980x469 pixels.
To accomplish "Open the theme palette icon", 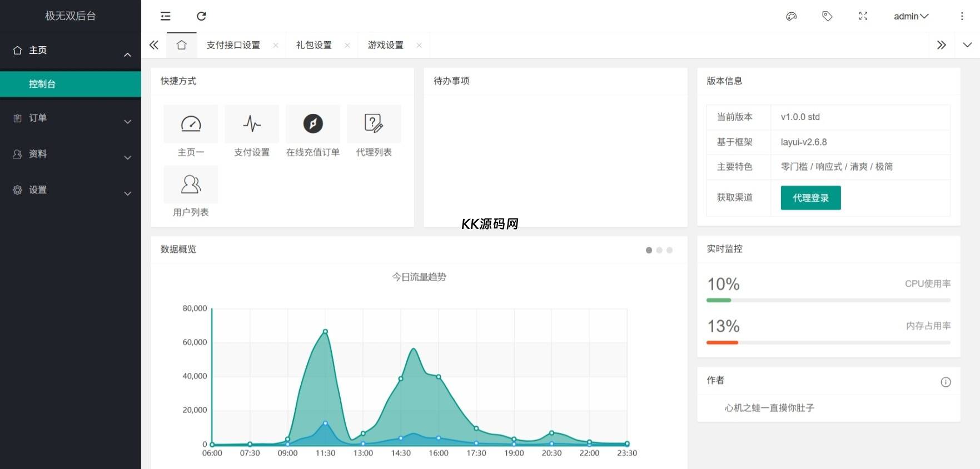I will pyautogui.click(x=791, y=16).
